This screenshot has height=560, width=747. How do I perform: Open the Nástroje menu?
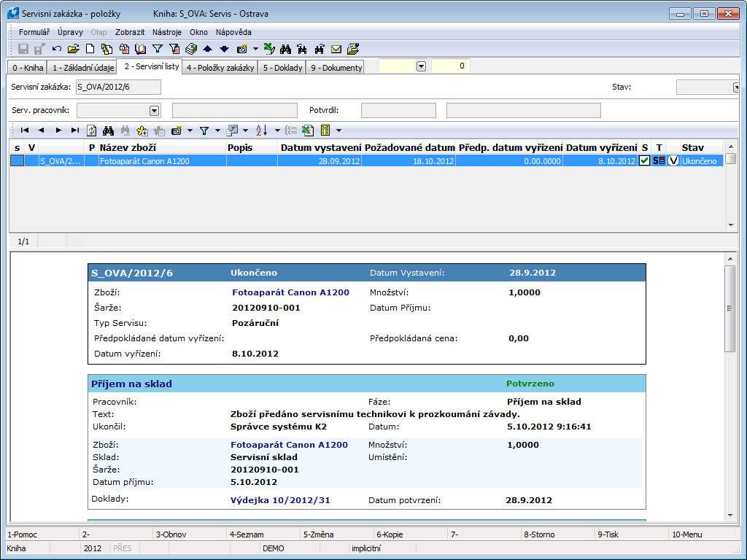pos(167,32)
